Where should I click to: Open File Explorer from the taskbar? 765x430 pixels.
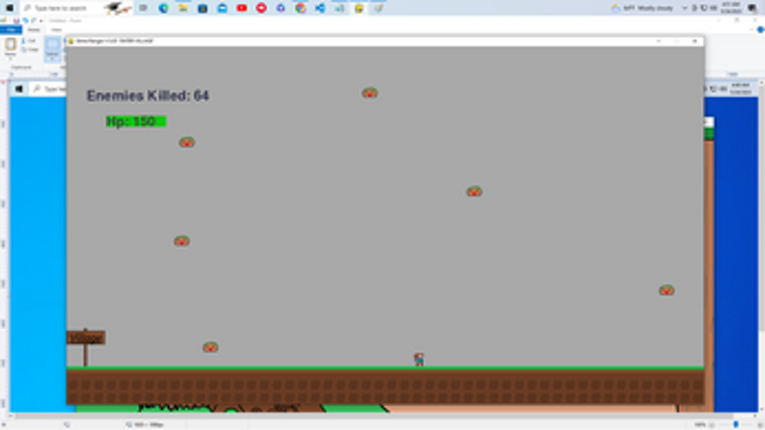[x=183, y=8]
